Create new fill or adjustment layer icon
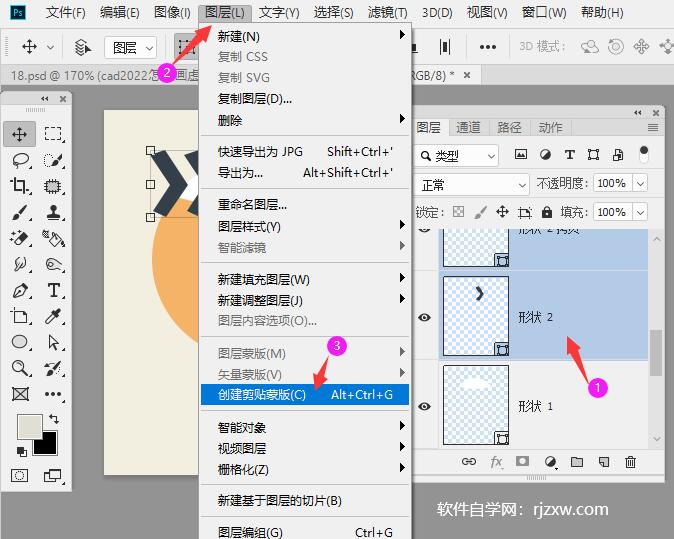Screen dimensions: 674x539 (x=550, y=462)
